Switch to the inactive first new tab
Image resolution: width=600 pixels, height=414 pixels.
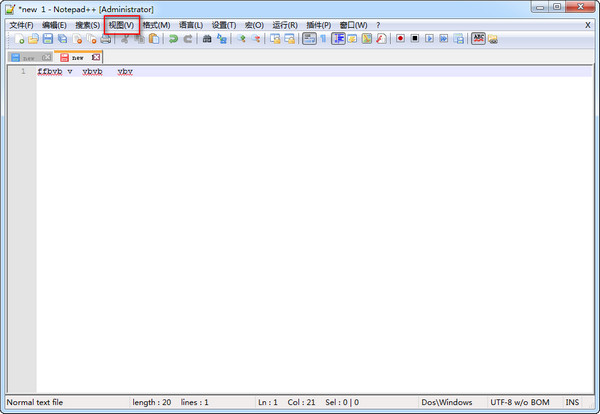(x=31, y=58)
